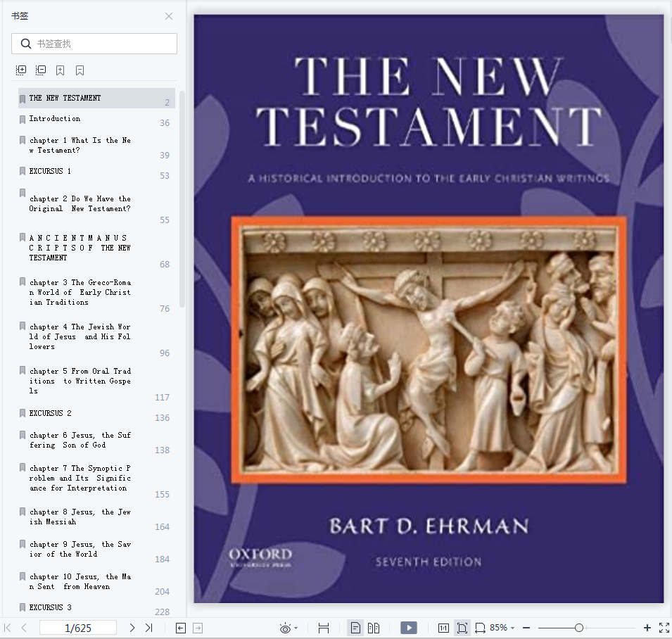Close the bookmarks panel
The width and height of the screenshot is (672, 639).
click(169, 16)
